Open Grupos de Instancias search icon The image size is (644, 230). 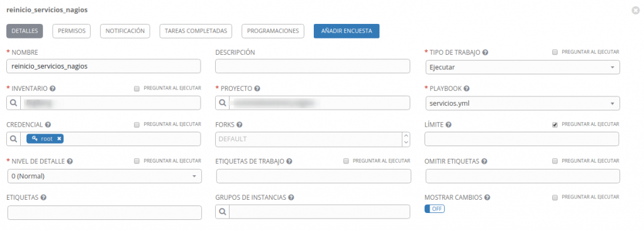coord(222,212)
